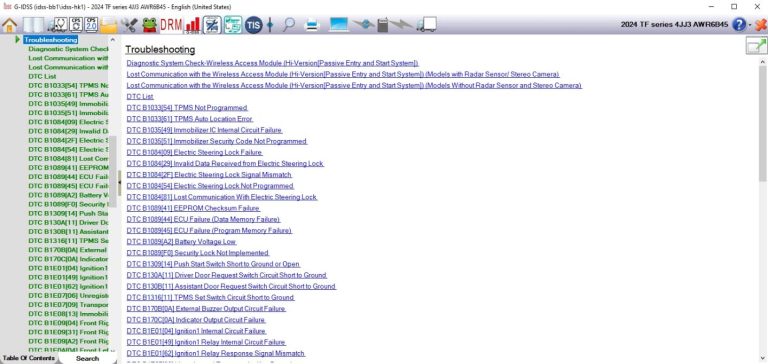Open the yellow folder icon
This screenshot has width=768, height=364.
[x=109, y=24]
